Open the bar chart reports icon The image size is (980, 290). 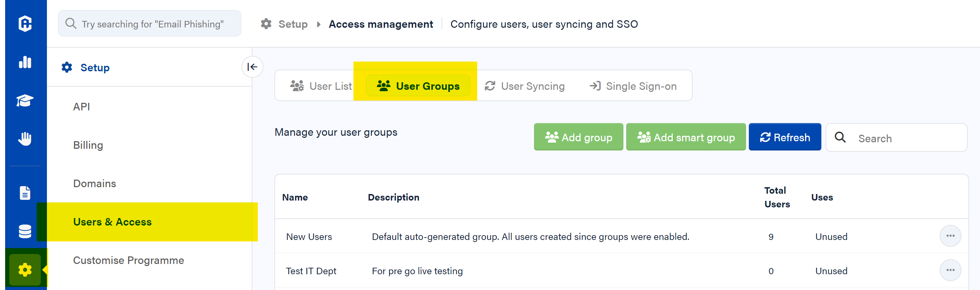point(25,62)
